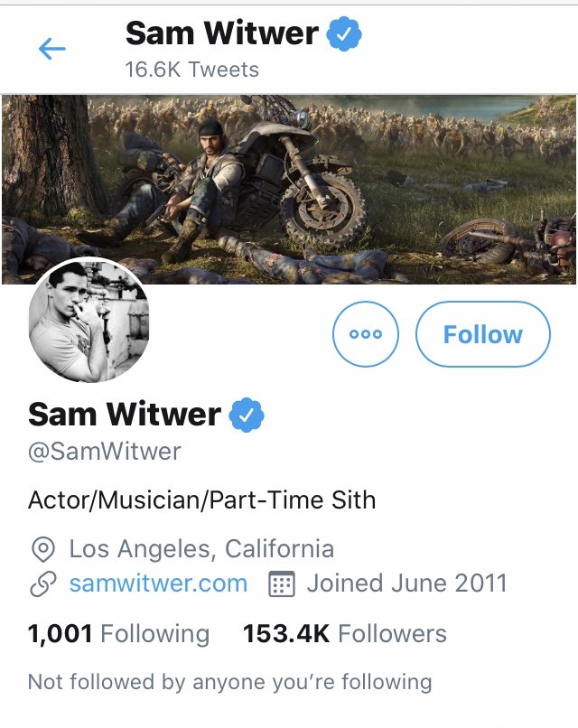Click the Joined June 2011 text
This screenshot has height=728, width=578.
pos(406,583)
